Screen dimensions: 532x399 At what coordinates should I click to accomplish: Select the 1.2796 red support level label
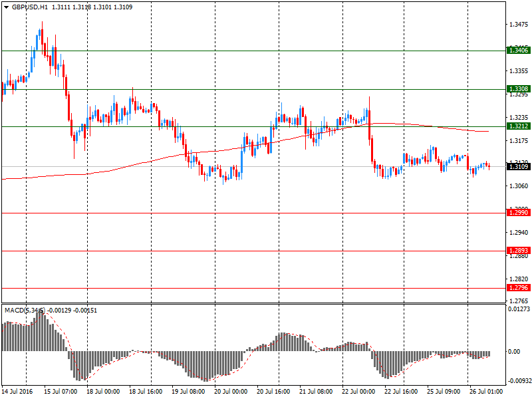click(519, 288)
